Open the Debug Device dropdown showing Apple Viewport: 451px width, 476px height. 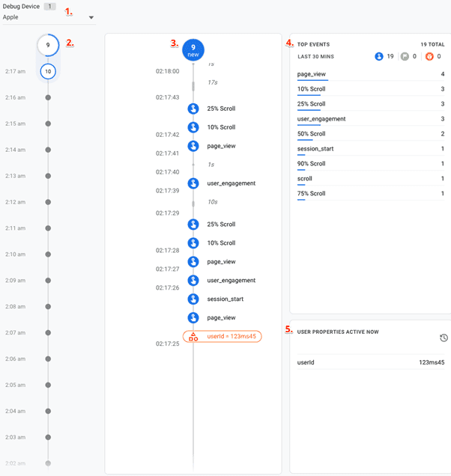(x=48, y=17)
